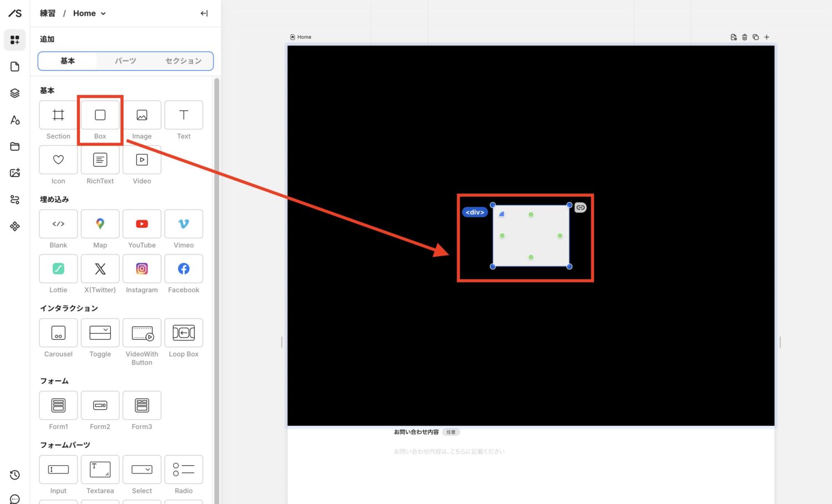Switch to the セクション tab
832x504 pixels.
pos(183,61)
